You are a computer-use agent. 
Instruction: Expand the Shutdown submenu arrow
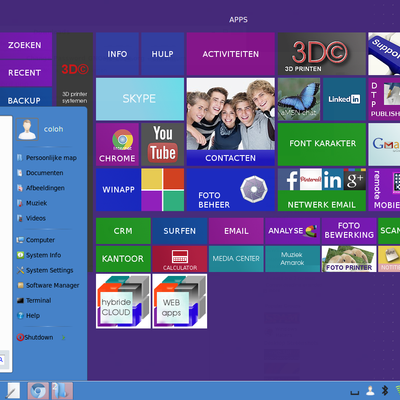63,338
